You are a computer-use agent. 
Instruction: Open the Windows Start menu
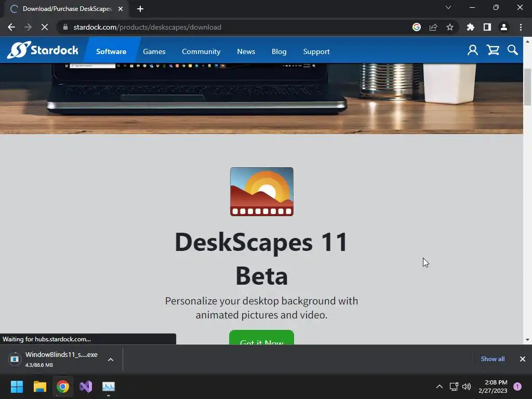click(x=17, y=387)
